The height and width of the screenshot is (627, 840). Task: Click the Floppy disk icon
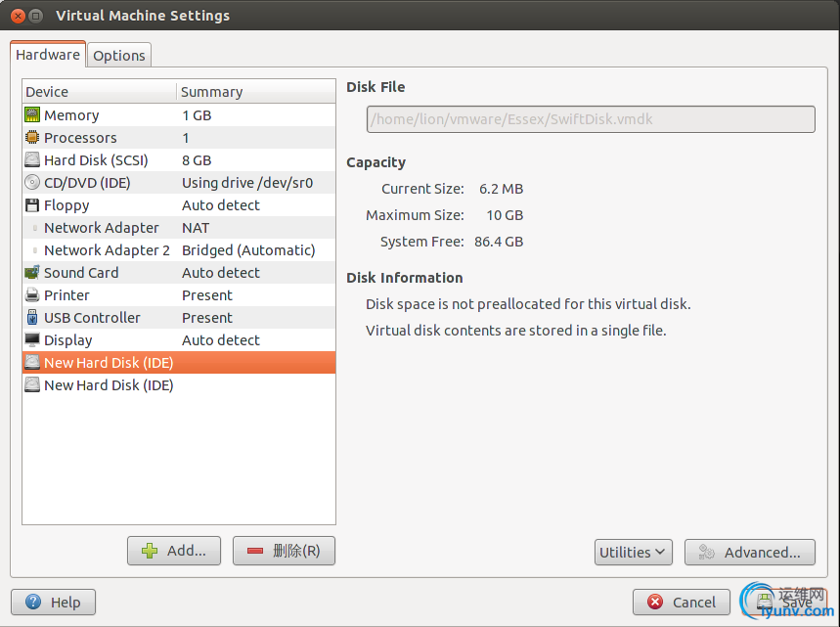(x=32, y=205)
